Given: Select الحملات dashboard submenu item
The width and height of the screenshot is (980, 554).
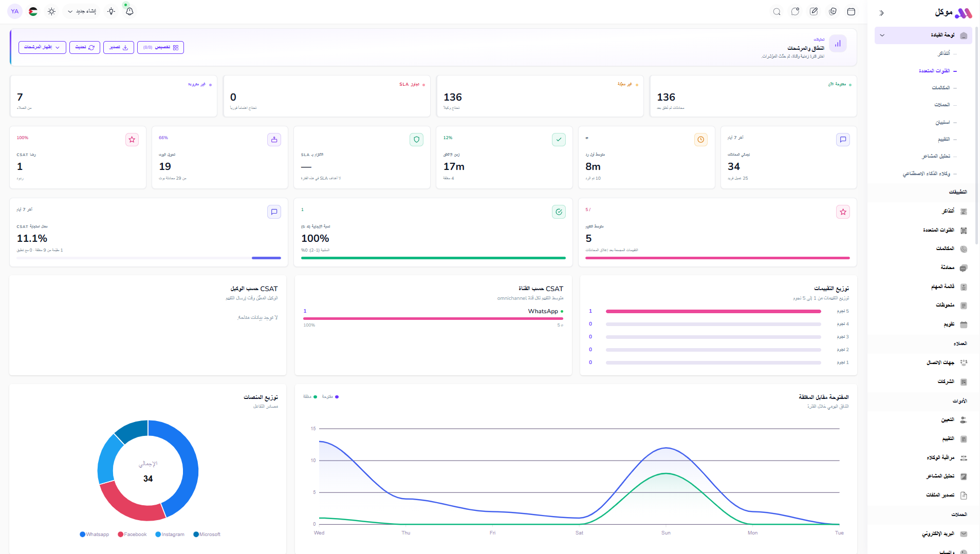Looking at the screenshot, I should tap(942, 105).
